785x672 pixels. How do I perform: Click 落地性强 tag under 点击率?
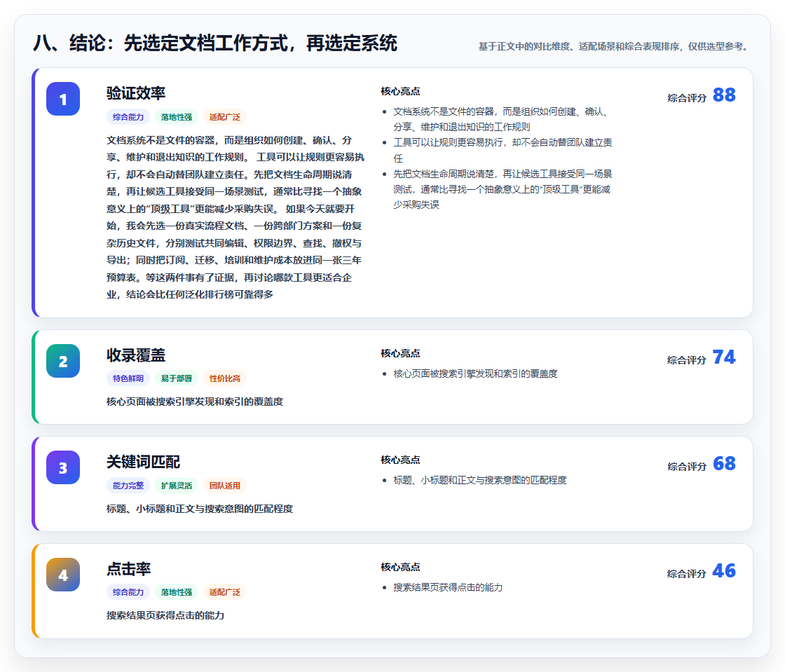[x=177, y=592]
